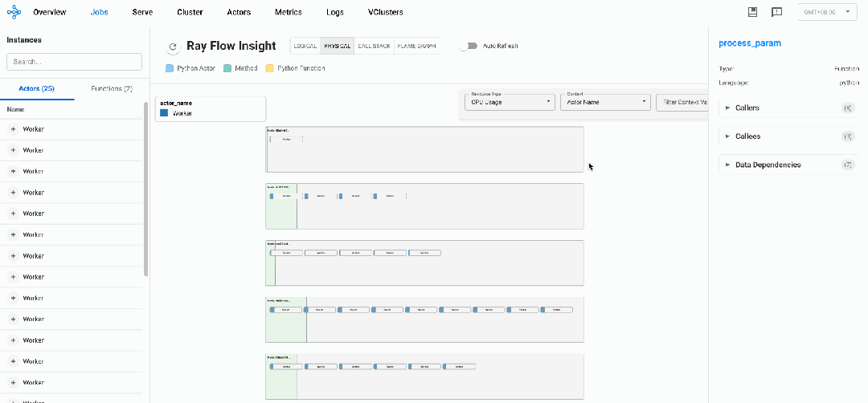The width and height of the screenshot is (868, 403).
Task: Toggle the Auto Refresh switch
Action: (468, 46)
